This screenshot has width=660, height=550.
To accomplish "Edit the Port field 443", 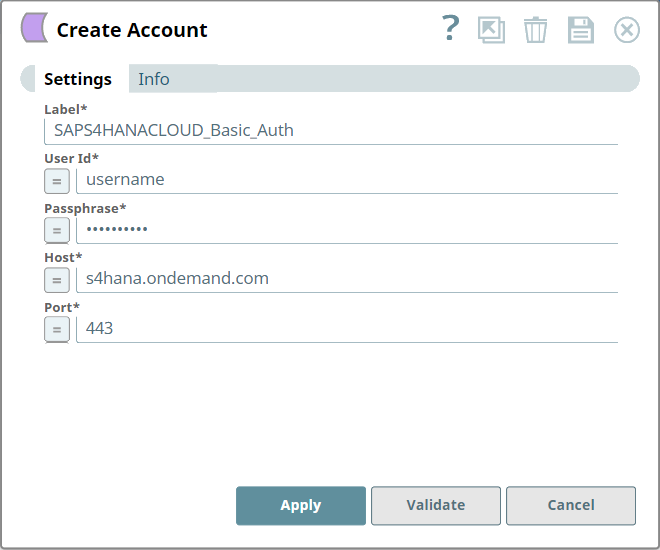I will point(347,329).
